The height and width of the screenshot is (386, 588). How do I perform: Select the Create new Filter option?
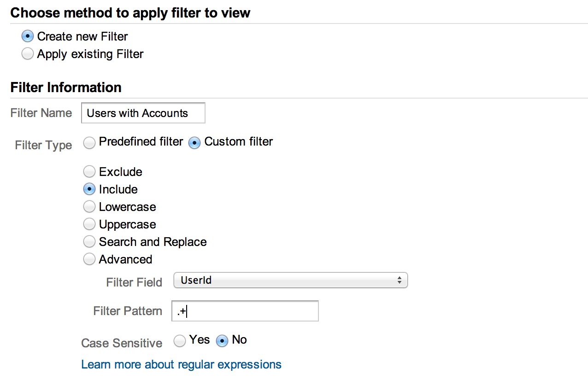(x=28, y=36)
